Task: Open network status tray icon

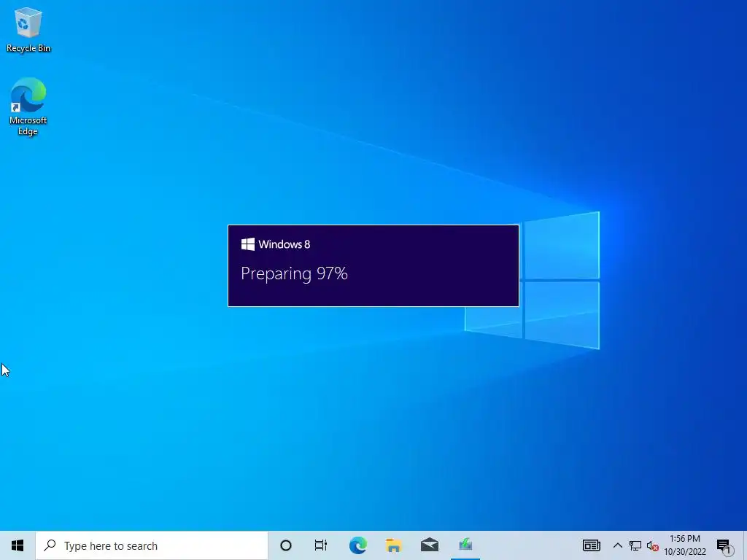Action: click(635, 545)
